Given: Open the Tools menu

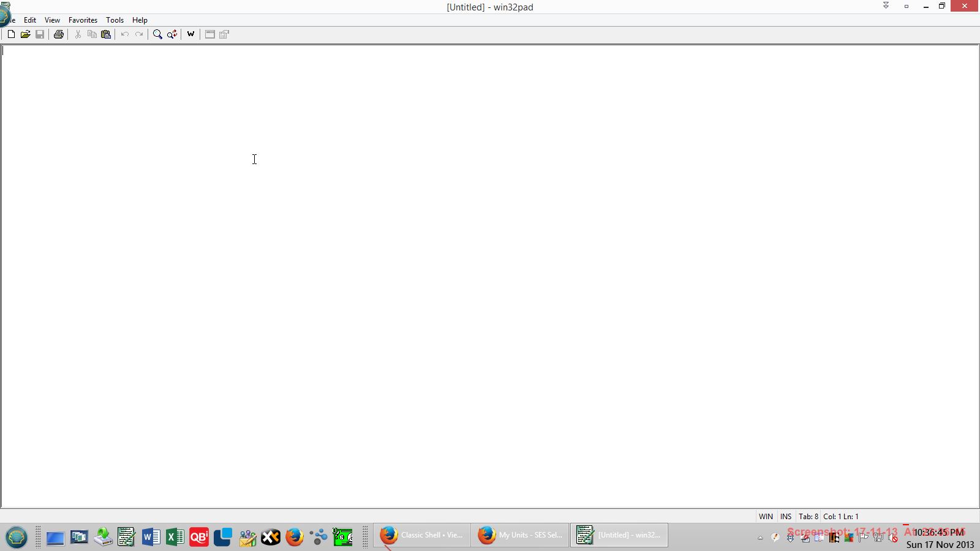Looking at the screenshot, I should pos(115,20).
